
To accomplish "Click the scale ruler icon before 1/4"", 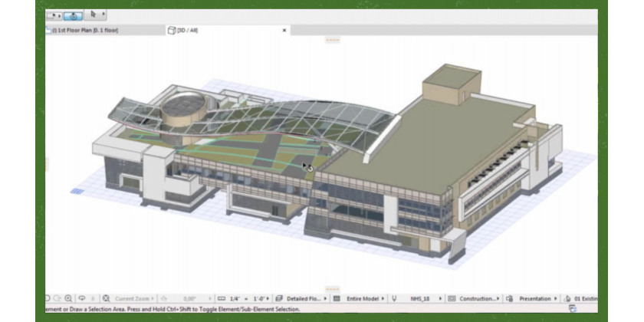I will 221,298.
